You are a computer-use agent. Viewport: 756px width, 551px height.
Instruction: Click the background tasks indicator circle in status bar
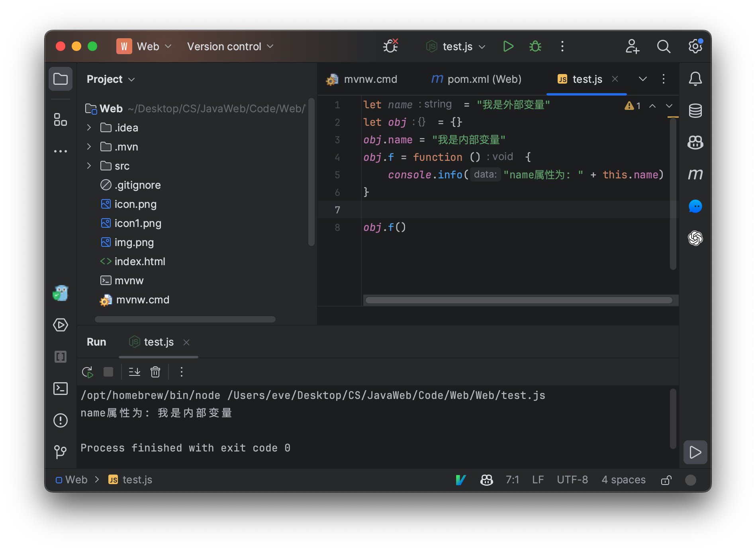click(x=691, y=480)
